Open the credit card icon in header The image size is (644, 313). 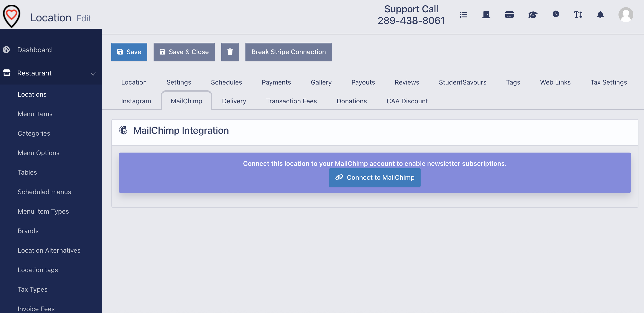point(509,15)
